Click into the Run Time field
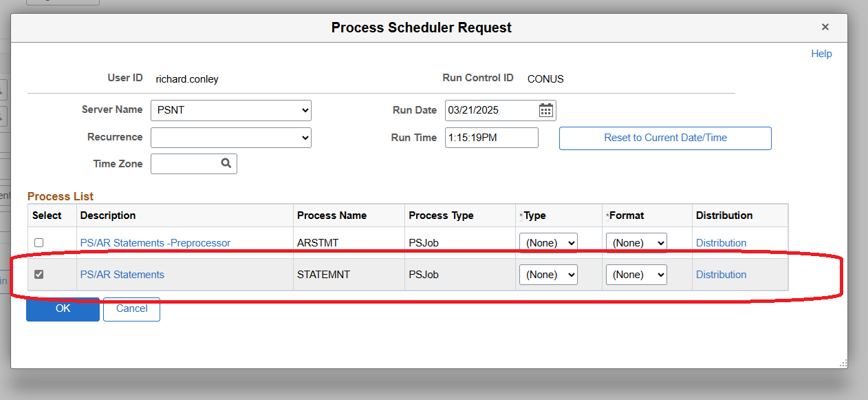This screenshot has height=400, width=868. tap(492, 138)
